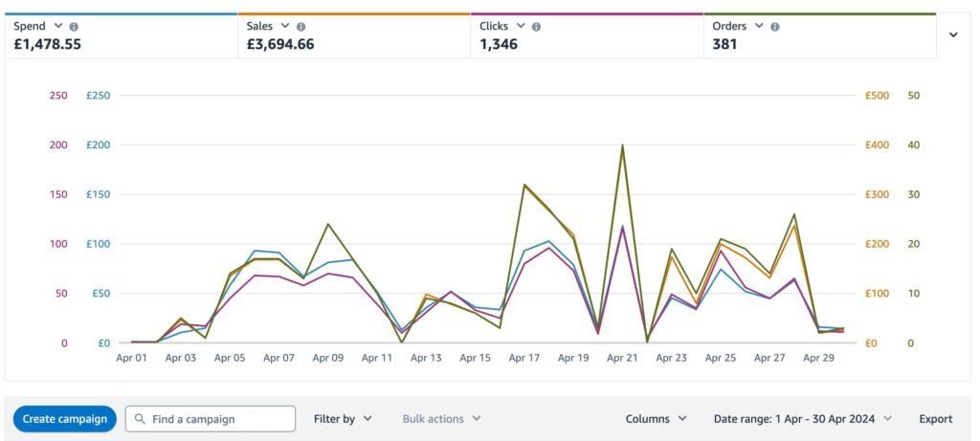Collapse the chart with the right chevron

[952, 35]
